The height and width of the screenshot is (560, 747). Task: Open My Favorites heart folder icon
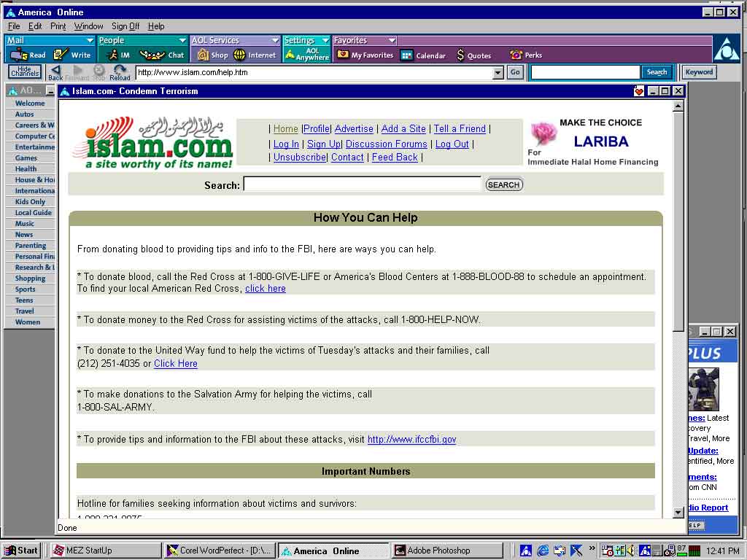365,55
